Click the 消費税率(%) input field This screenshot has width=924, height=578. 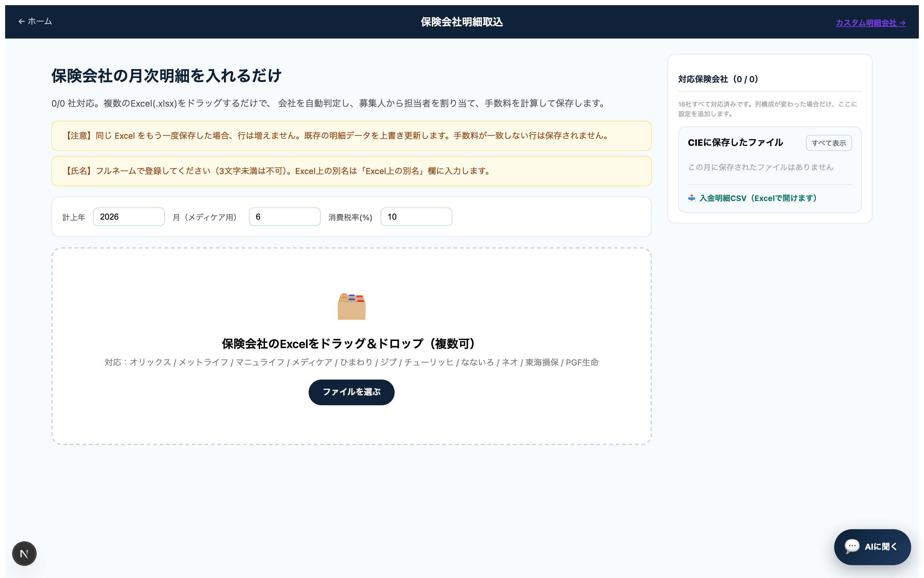pyautogui.click(x=416, y=217)
